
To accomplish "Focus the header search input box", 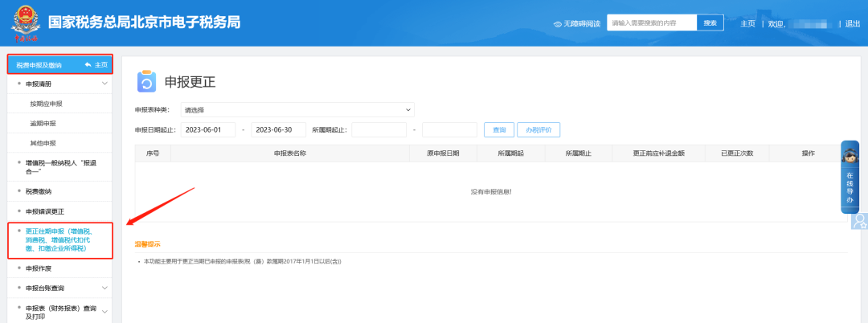I will [x=650, y=23].
